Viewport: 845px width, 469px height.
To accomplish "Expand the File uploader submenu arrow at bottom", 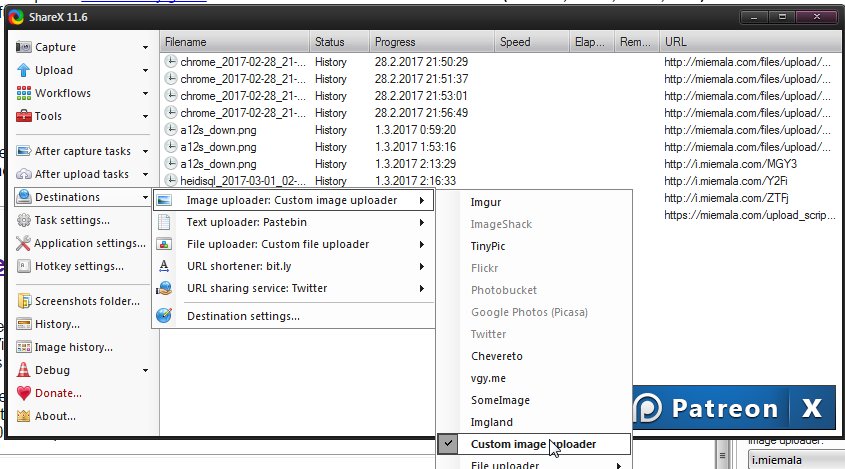I will pyautogui.click(x=619, y=465).
